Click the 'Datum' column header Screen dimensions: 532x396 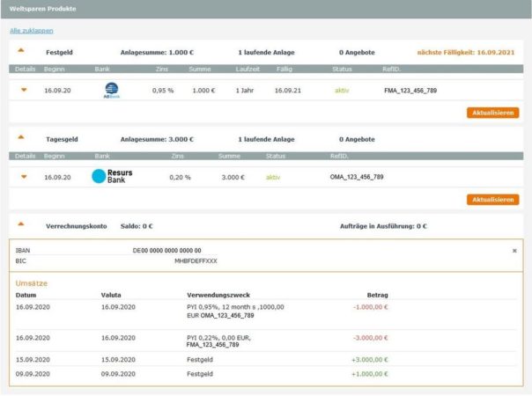[26, 295]
